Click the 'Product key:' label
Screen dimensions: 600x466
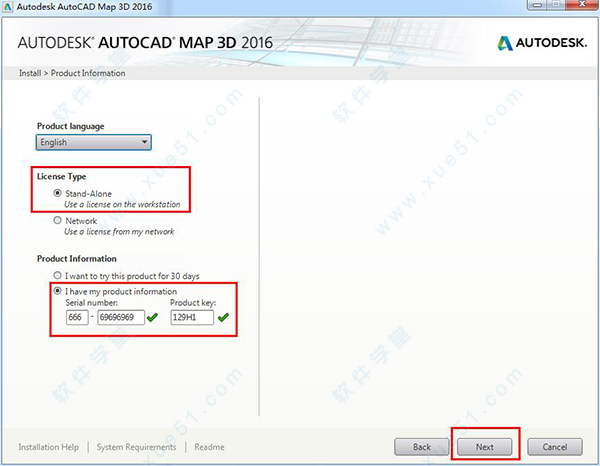pyautogui.click(x=193, y=303)
